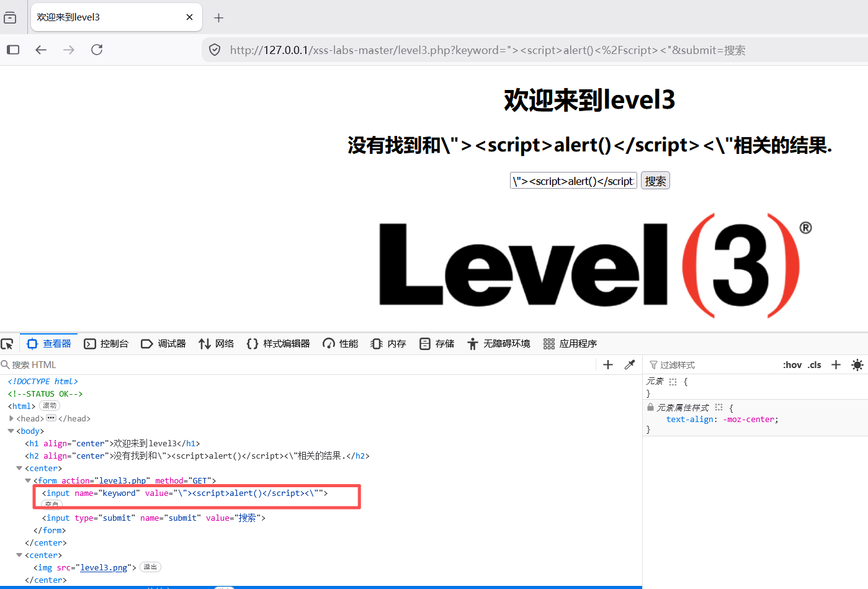Select the <html> root node

tap(22, 407)
